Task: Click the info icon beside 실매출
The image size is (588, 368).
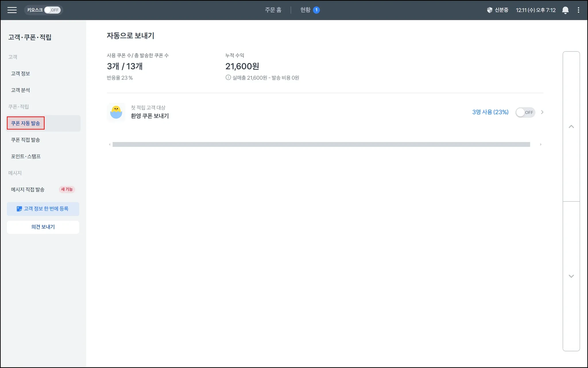Action: (x=228, y=77)
